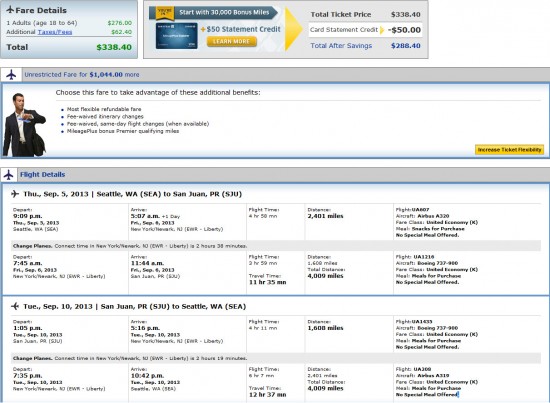
Task: Click 10:42 p.m. arrival time
Action: coord(147,376)
